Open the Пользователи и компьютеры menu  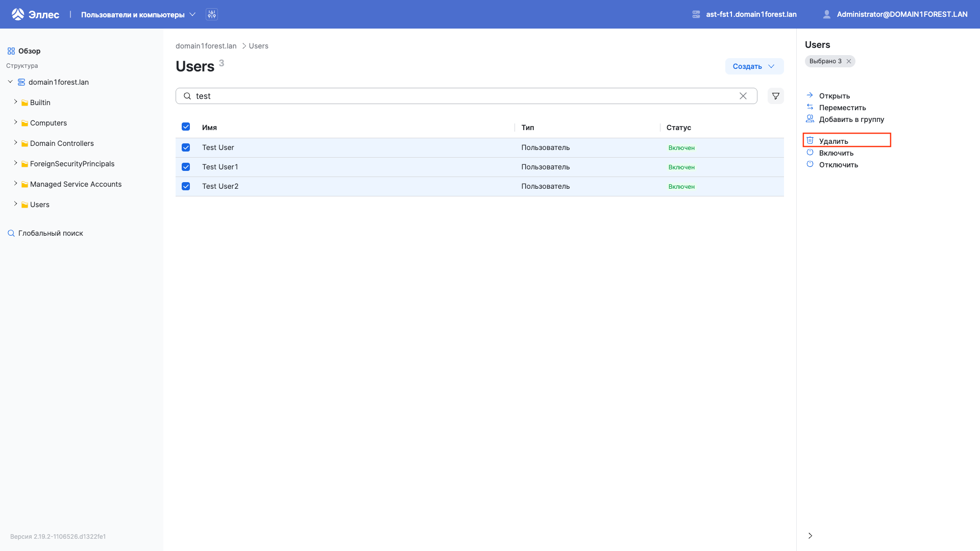click(x=134, y=14)
